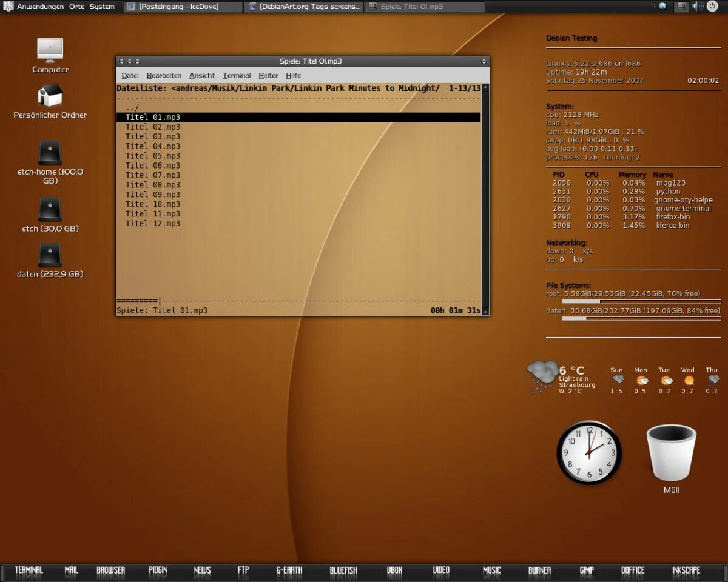Launch G-EARTH from the bottom dock

pyautogui.click(x=289, y=570)
